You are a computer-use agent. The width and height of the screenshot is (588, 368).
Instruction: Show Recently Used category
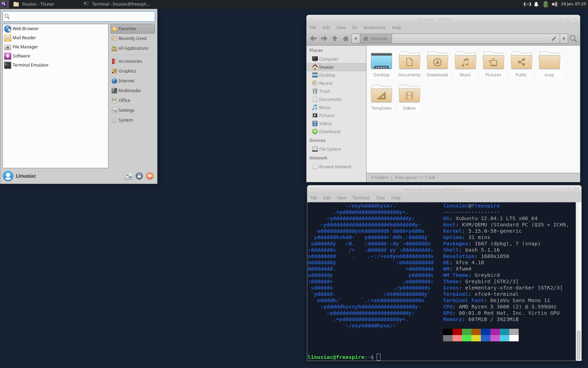coord(133,39)
